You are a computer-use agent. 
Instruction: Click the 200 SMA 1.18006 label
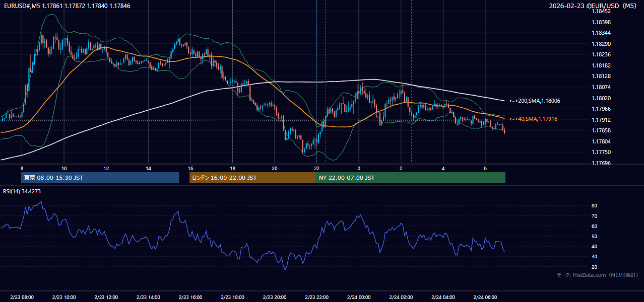coord(534,101)
